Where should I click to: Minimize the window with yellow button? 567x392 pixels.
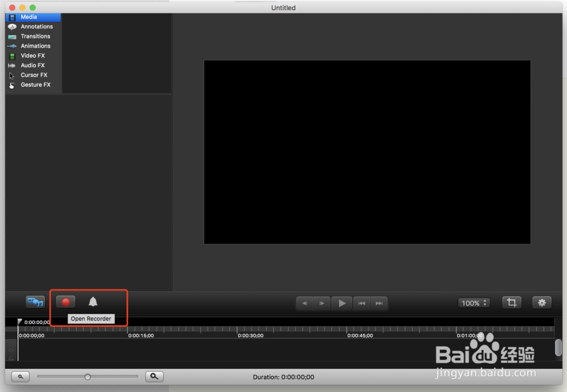[x=23, y=7]
